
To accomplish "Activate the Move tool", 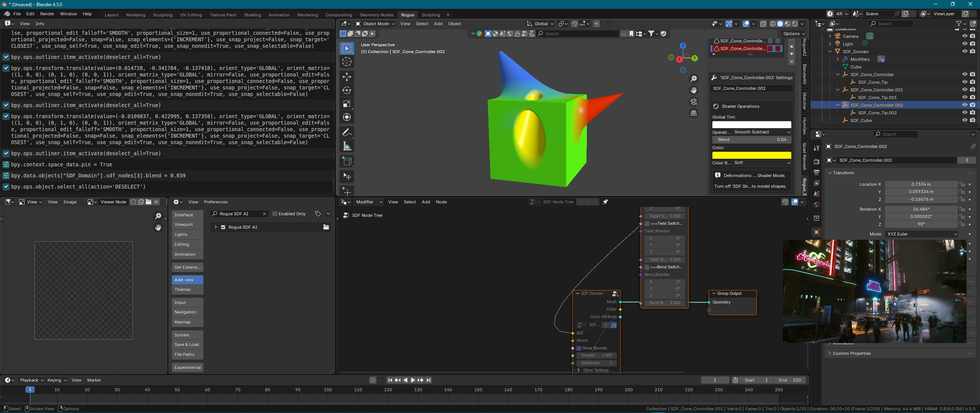I will 347,77.
